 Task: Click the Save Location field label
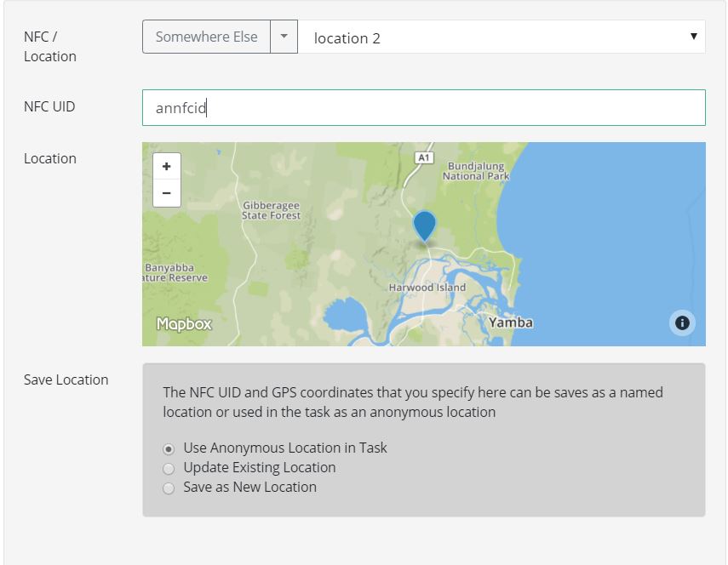(66, 380)
